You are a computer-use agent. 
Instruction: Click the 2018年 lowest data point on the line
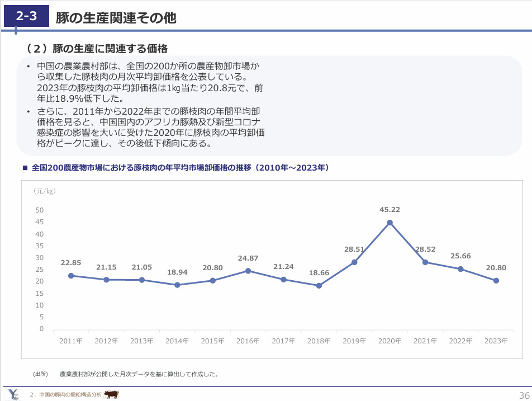(x=319, y=286)
